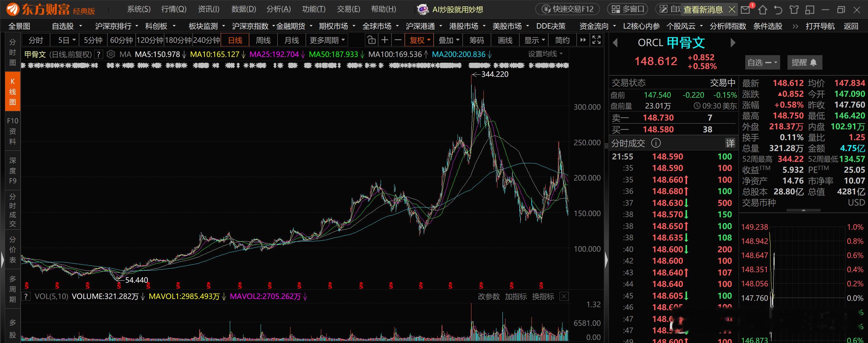Go to home via house icon
This screenshot has width=868, height=343.
pyautogui.click(x=762, y=10)
